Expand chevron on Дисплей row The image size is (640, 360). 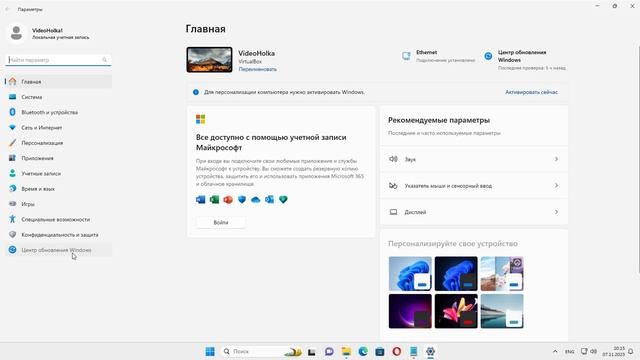coord(556,212)
